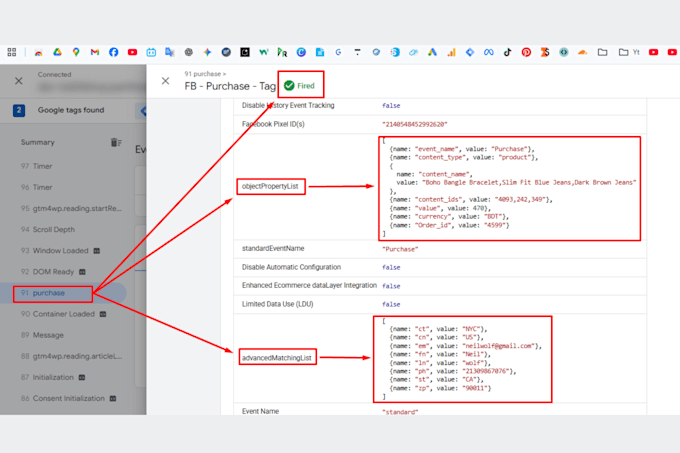This screenshot has width=680, height=453.
Task: Open the blue S bookmark icon
Action: (395, 52)
